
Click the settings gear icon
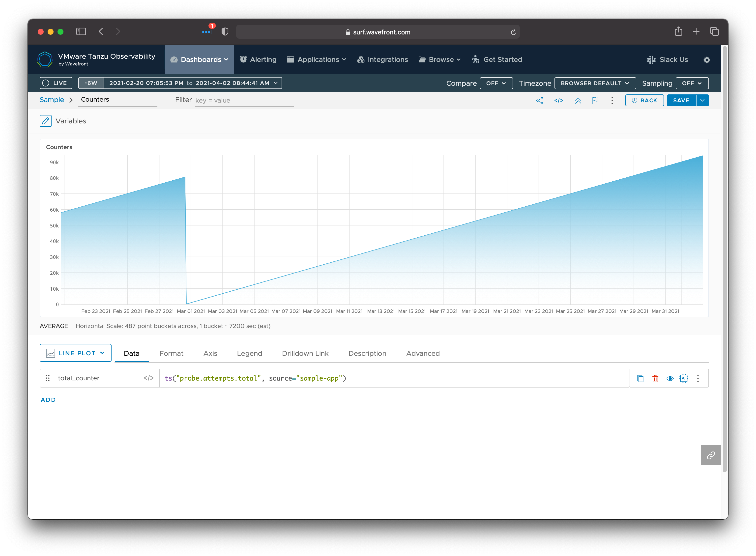click(x=706, y=59)
